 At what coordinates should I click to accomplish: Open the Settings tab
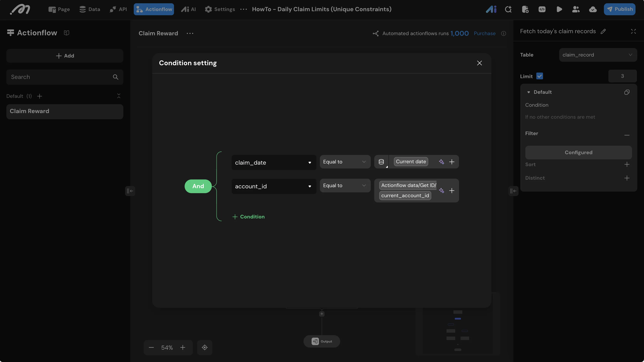pyautogui.click(x=220, y=9)
